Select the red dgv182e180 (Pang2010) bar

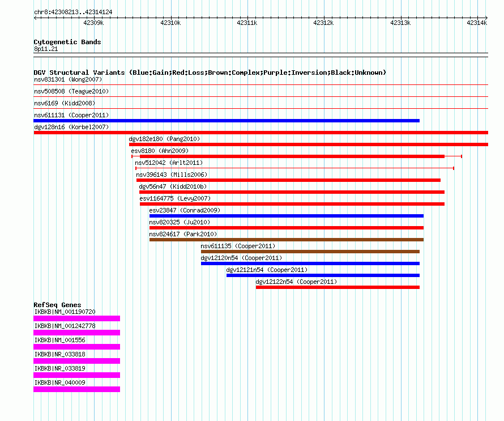[309, 144]
